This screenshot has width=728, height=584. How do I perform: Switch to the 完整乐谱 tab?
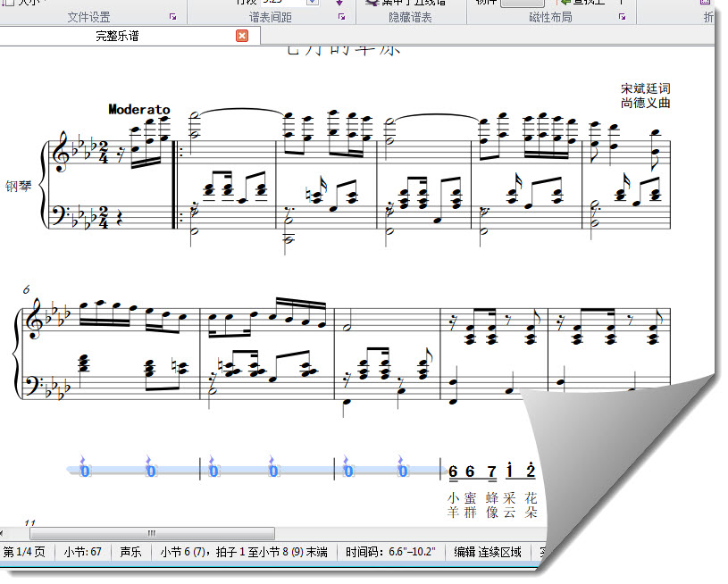117,36
